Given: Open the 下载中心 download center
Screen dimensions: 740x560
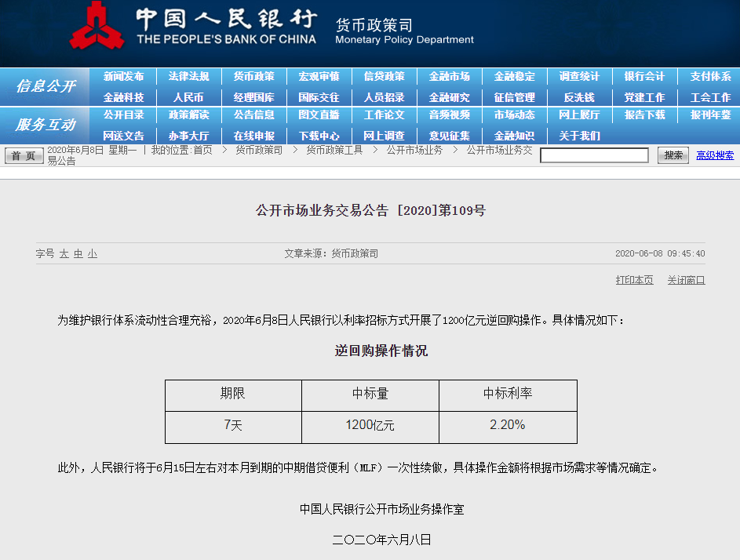Looking at the screenshot, I should coord(319,136).
